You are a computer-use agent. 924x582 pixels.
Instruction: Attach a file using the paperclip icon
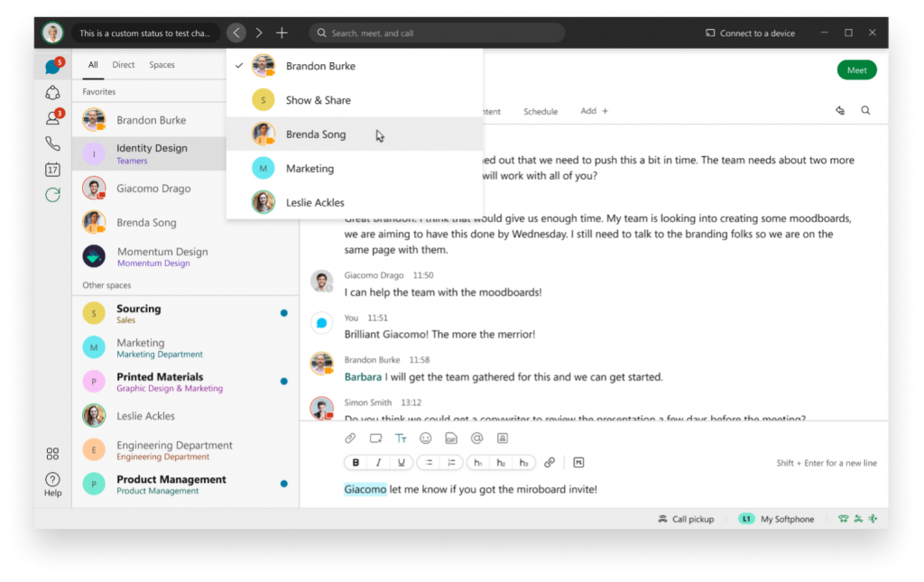pyautogui.click(x=350, y=438)
